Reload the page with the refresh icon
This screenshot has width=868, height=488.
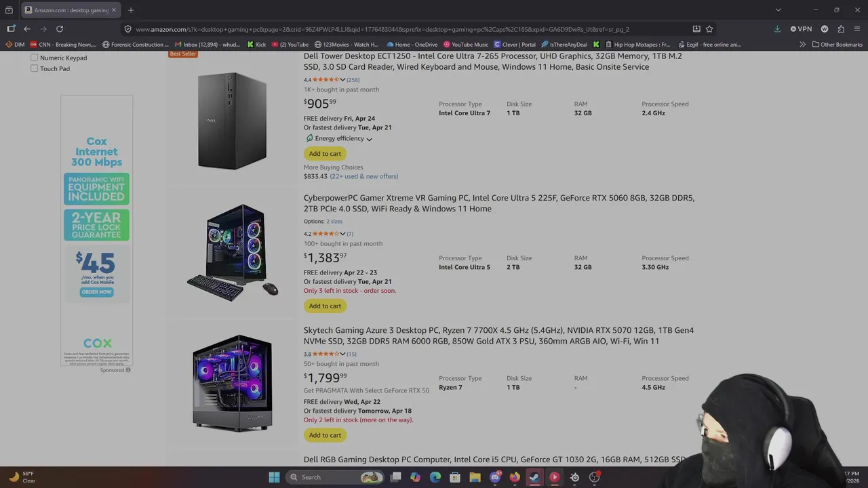pos(60,29)
